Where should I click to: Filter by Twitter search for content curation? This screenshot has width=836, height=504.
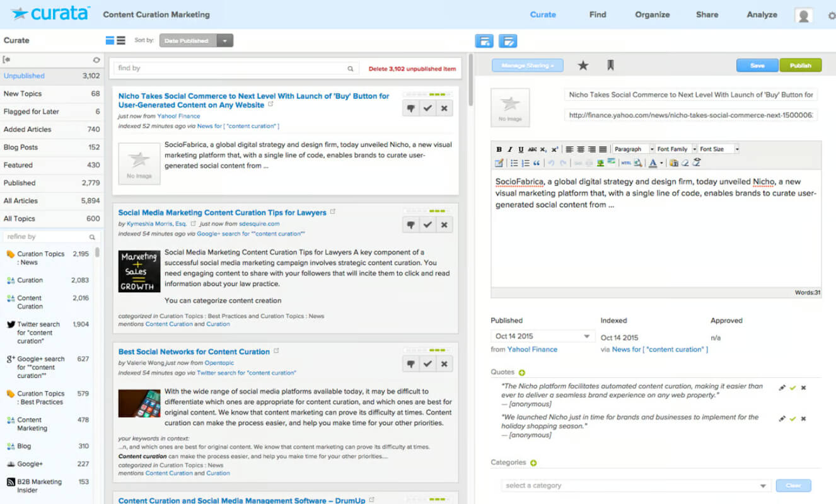tap(48, 333)
